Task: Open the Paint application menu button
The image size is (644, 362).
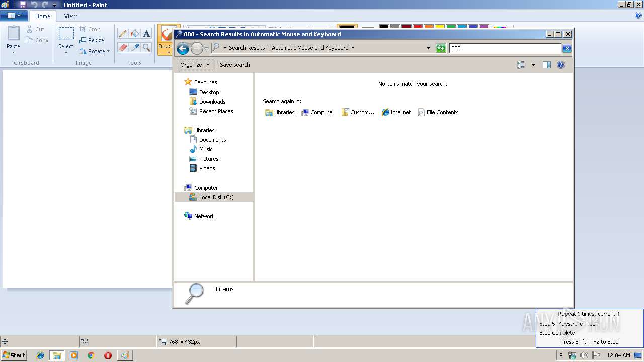Action: tap(14, 16)
